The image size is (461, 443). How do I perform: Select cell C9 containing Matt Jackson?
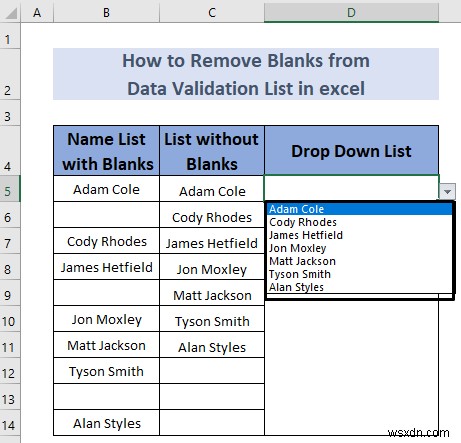coord(212,293)
